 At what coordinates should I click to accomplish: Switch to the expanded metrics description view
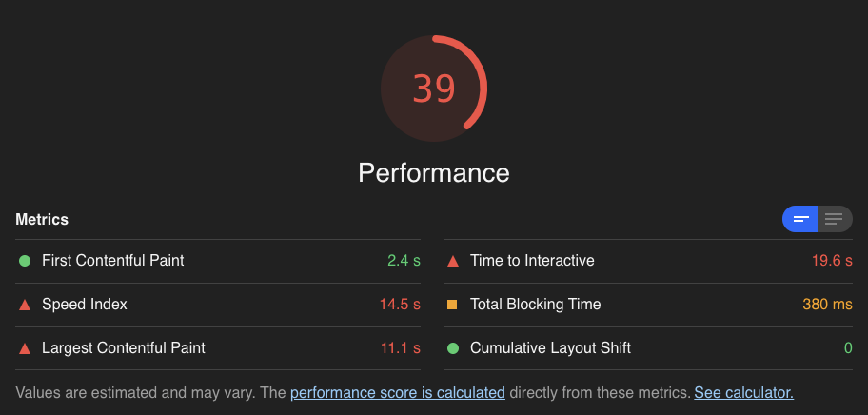(835, 219)
